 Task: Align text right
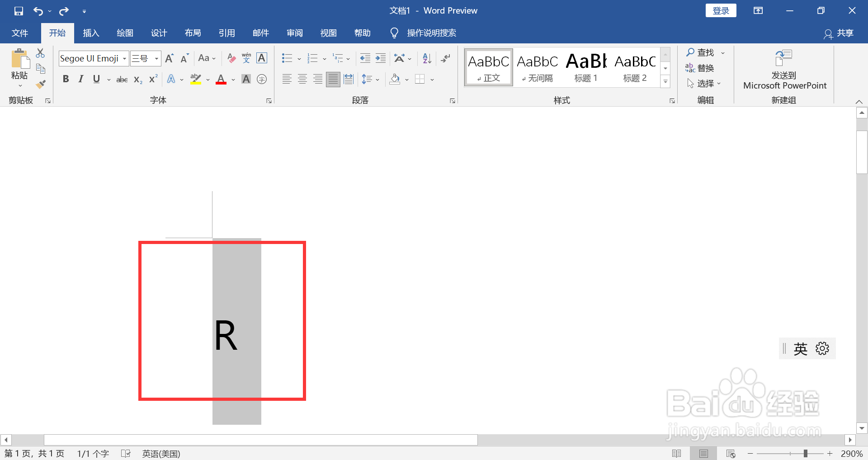pos(318,80)
